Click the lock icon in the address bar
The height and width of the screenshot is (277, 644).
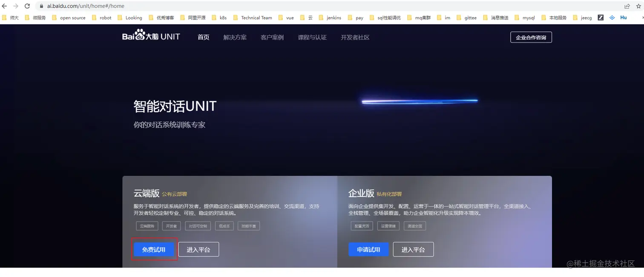[42, 6]
